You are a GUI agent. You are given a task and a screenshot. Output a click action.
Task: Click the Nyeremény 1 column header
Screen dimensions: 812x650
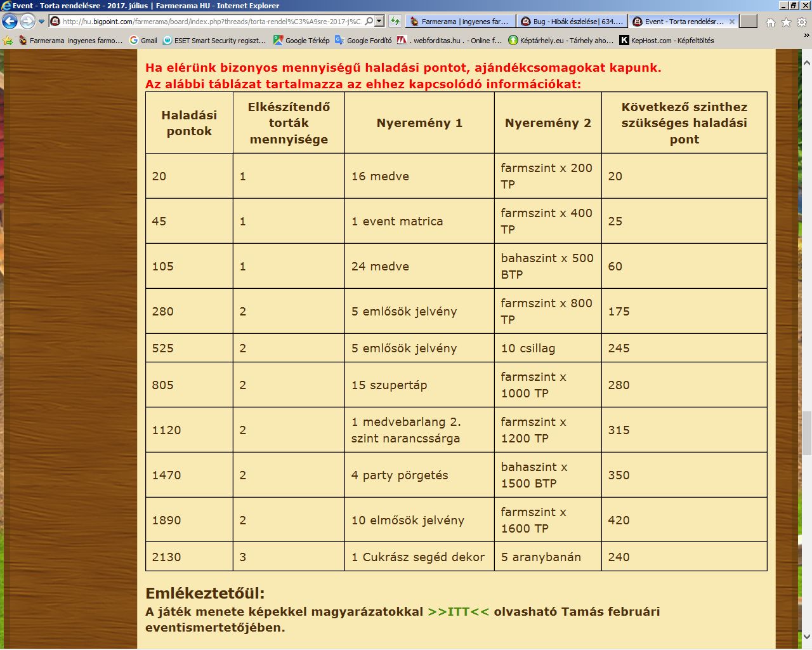point(419,123)
